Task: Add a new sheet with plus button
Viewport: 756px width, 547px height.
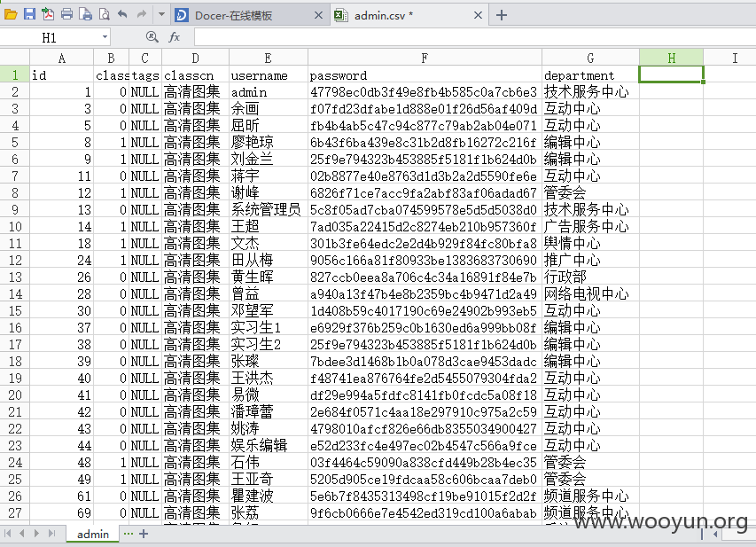Action: click(144, 534)
